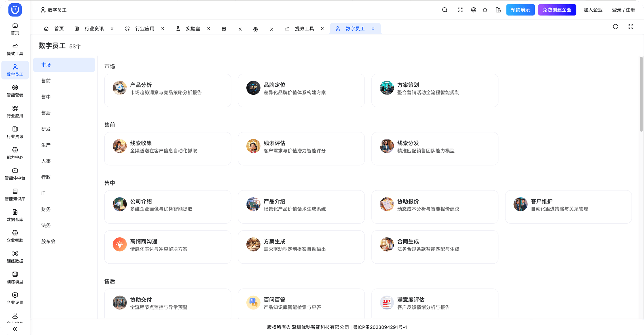This screenshot has height=335, width=644.
Task: Switch to the 实验室 tab
Action: pos(193,29)
